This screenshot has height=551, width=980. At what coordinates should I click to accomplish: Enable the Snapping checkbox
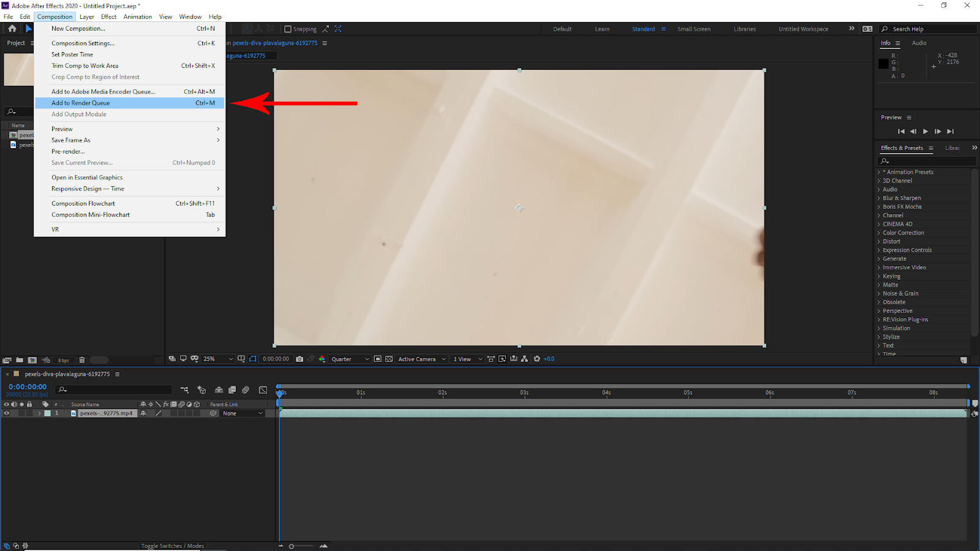click(288, 29)
